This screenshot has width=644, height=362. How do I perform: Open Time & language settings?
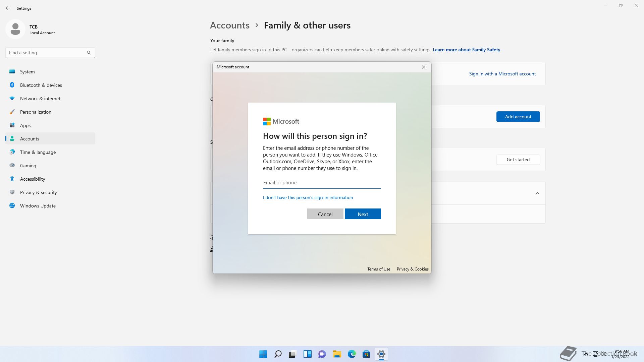coord(50,152)
